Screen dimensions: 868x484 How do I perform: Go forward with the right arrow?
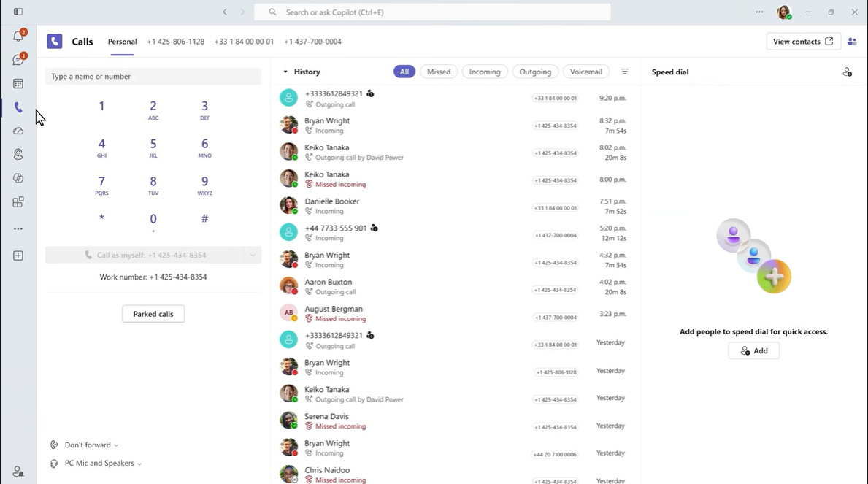tap(242, 12)
